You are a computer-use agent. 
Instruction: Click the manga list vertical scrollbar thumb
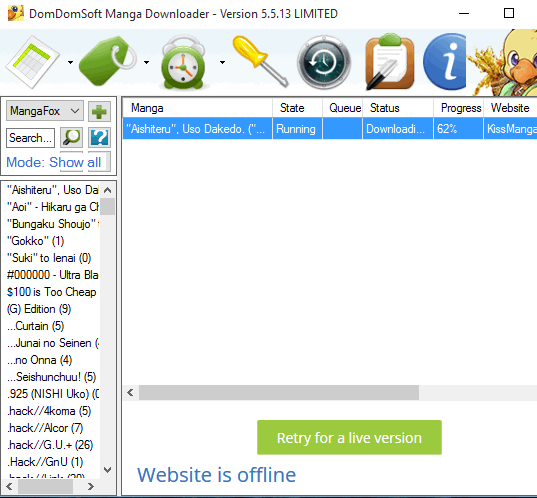(x=108, y=206)
